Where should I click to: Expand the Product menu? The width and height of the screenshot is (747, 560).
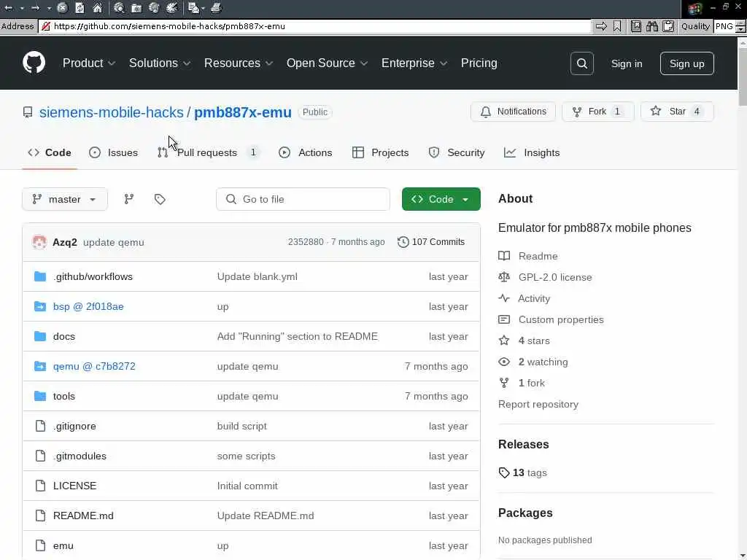pos(88,63)
